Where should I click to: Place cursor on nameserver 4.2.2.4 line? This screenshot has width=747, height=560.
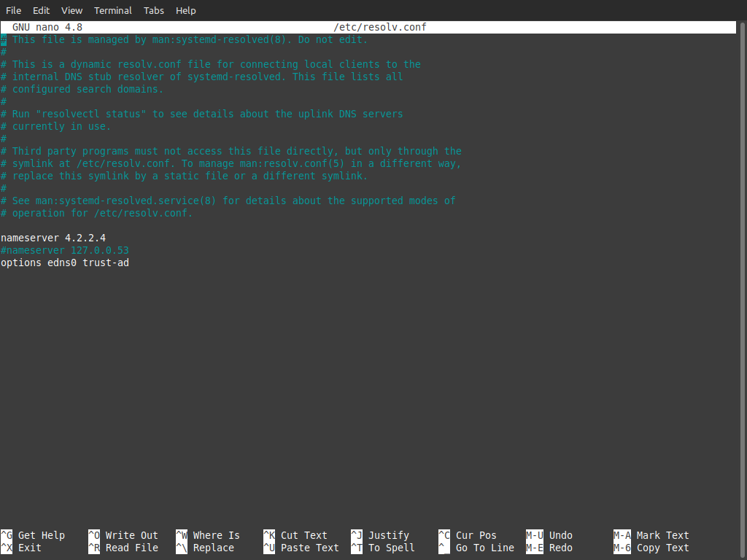(53, 238)
